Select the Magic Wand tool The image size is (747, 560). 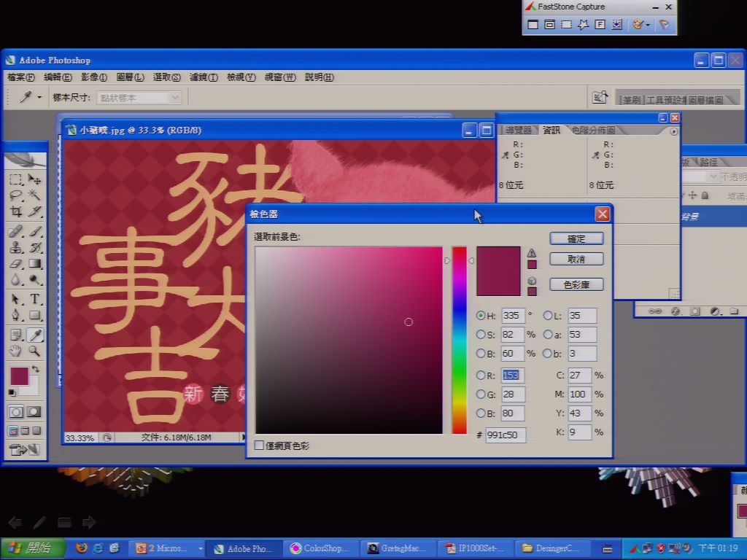click(34, 194)
